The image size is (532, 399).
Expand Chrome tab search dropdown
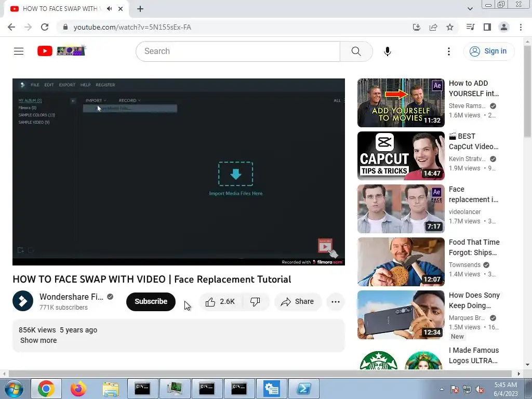(470, 9)
